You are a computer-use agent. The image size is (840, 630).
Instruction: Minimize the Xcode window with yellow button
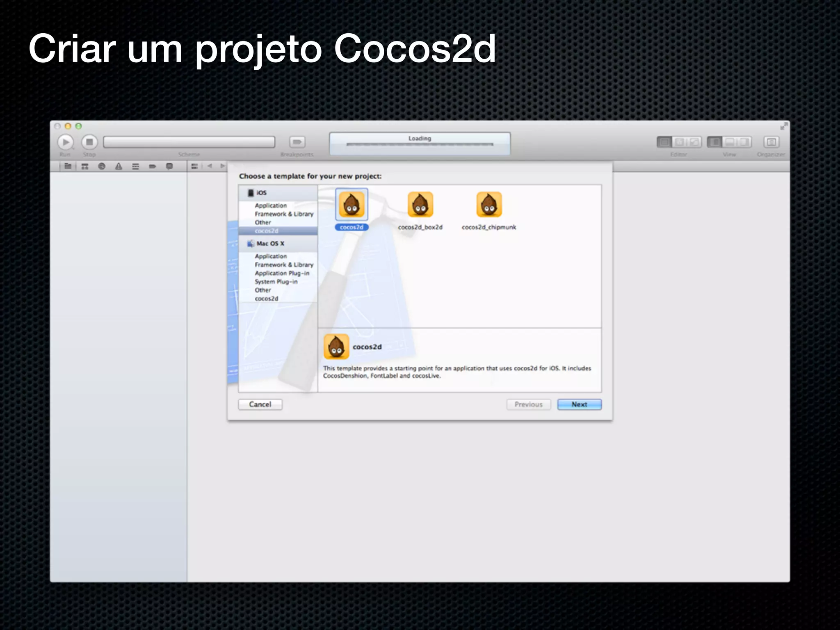68,126
